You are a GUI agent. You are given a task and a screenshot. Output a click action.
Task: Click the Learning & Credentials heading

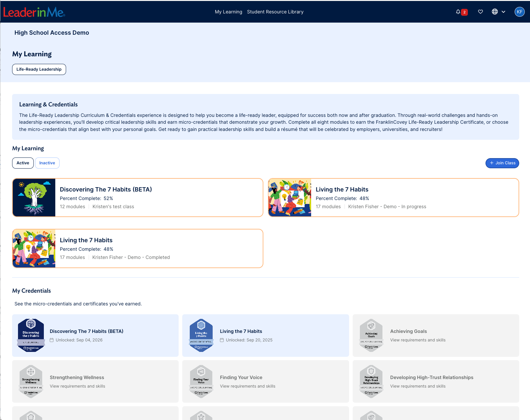coord(48,104)
